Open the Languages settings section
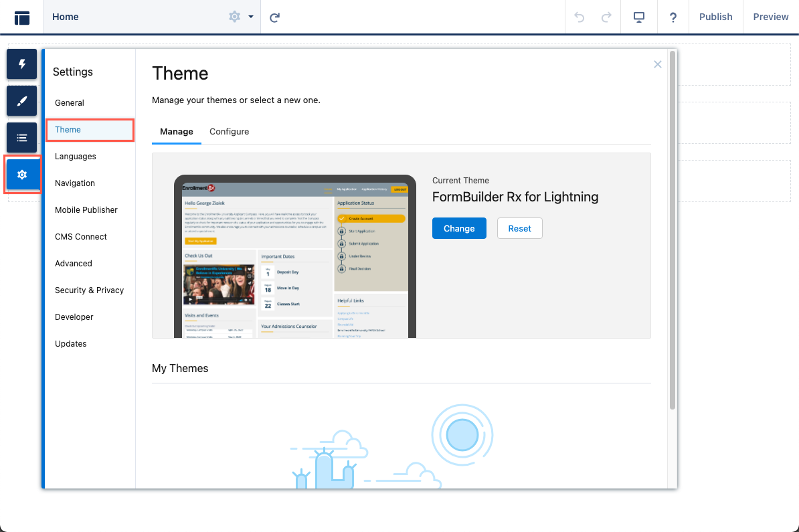 [x=76, y=157]
